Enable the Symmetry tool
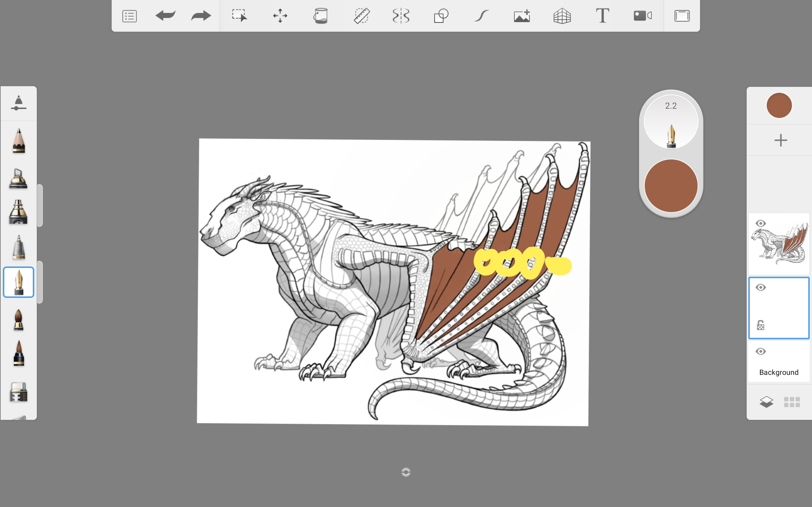 [401, 16]
